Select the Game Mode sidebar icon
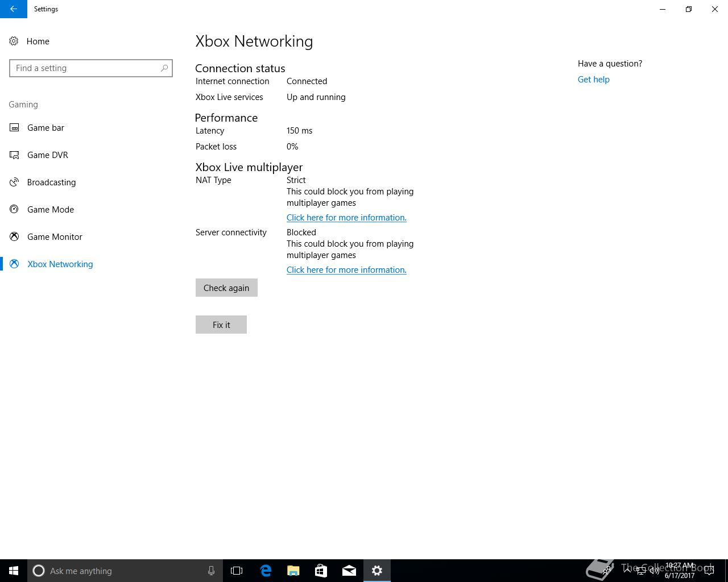Viewport: 728px width, 582px height. (14, 209)
